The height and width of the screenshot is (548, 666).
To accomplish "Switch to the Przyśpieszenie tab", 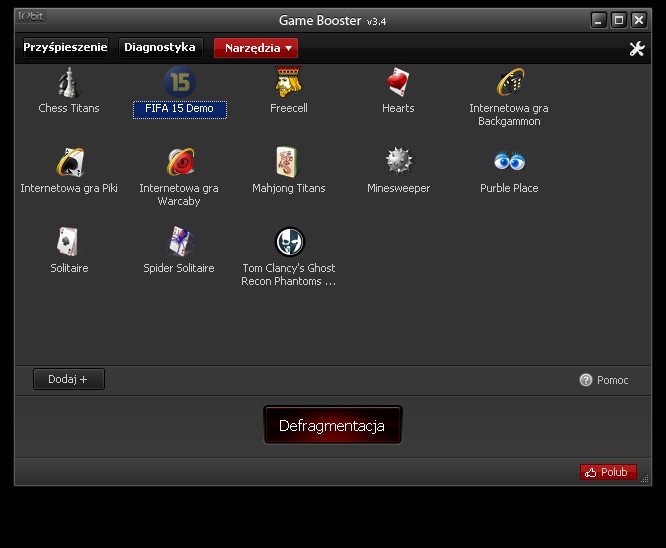I will coord(65,47).
